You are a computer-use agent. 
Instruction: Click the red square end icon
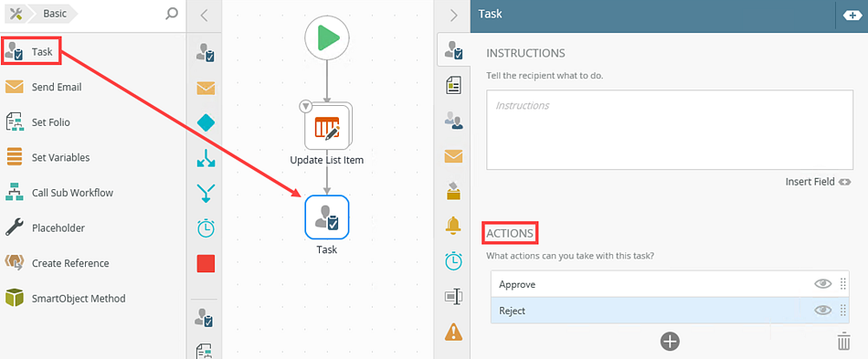click(x=206, y=263)
